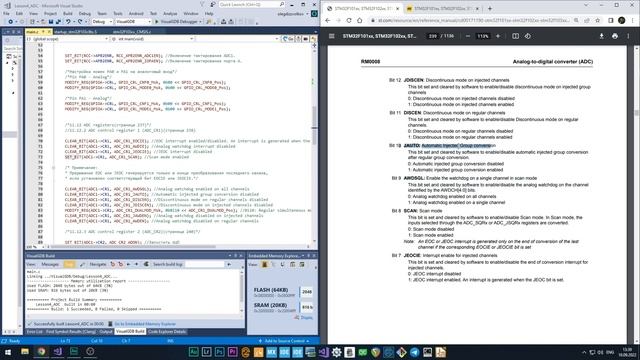Image resolution: width=640 pixels, height=360 pixels.
Task: Click the table view icon in Memory Explorer
Action: pyautogui.click(x=293, y=264)
